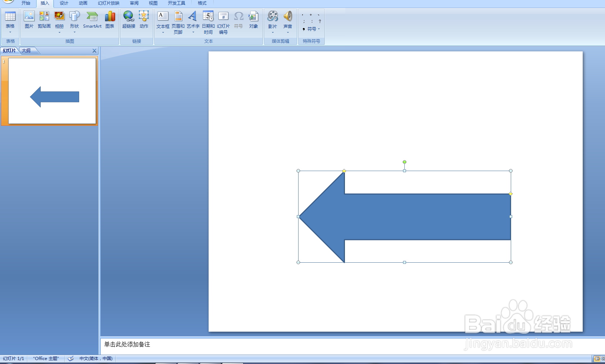This screenshot has height=364, width=605.
Task: Expand the 相册 dropdown arrow
Action: (59, 32)
